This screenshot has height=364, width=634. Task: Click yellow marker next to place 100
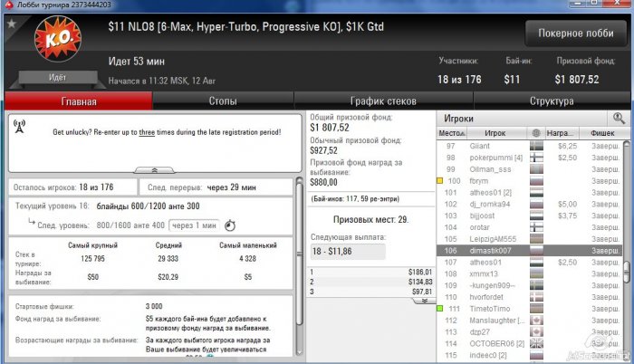[x=440, y=181]
